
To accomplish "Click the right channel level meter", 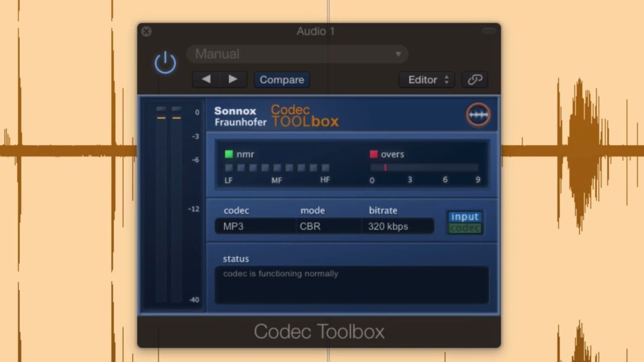I will (x=176, y=204).
